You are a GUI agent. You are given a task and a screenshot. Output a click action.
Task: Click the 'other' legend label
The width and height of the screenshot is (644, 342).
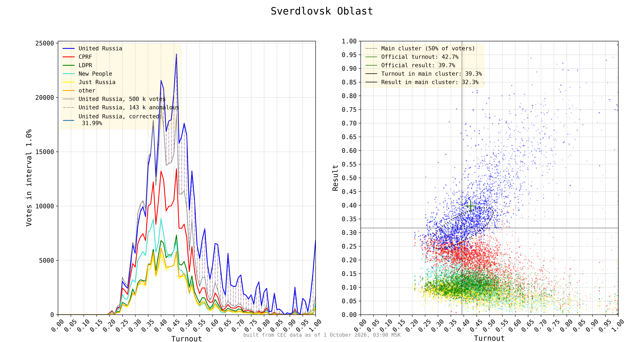click(x=87, y=91)
